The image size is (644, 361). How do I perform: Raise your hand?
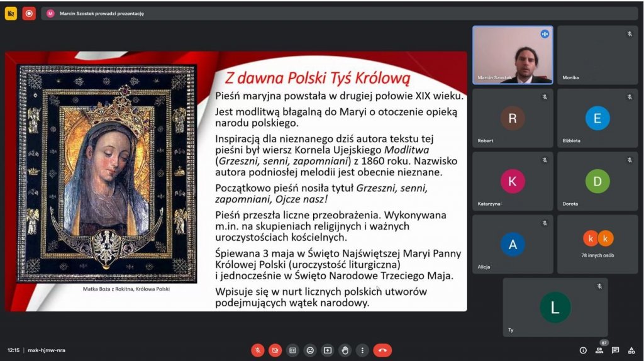[x=345, y=350]
